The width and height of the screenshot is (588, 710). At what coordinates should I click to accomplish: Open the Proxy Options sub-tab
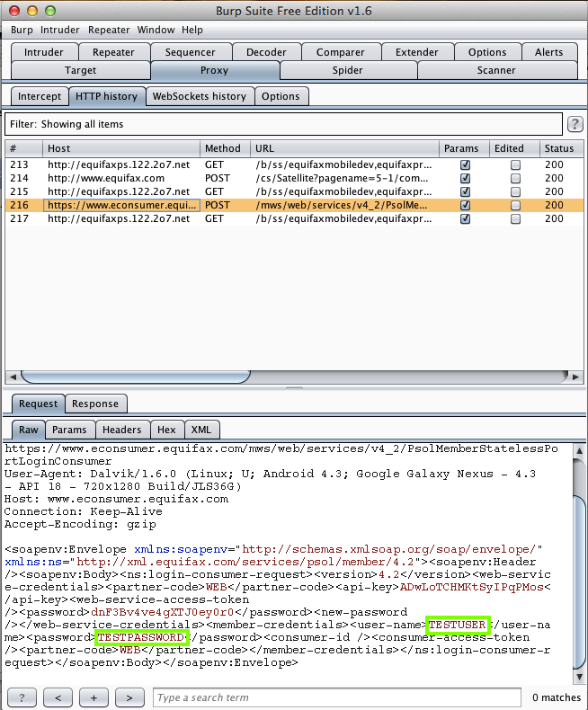click(x=281, y=96)
